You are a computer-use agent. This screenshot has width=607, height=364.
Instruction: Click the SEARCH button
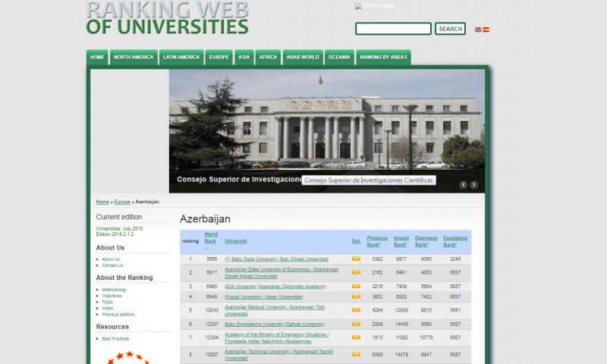[450, 29]
